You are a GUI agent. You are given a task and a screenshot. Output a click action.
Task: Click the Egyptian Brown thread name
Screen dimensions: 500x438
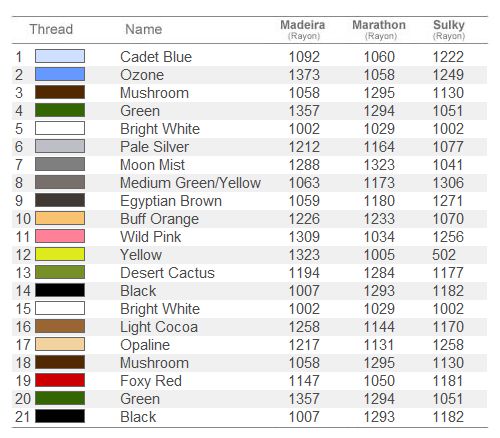171,201
